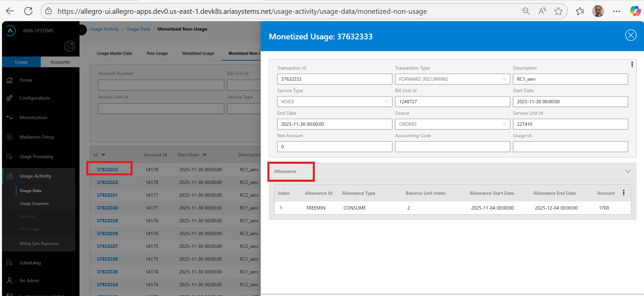Image resolution: width=644 pixels, height=296 pixels.
Task: Click the Aria Systems logo icon
Action: point(11,31)
